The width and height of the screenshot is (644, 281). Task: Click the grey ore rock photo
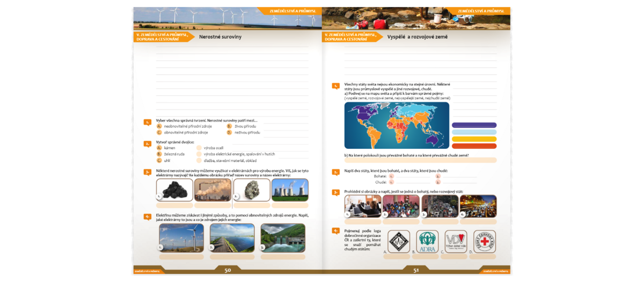252,190
